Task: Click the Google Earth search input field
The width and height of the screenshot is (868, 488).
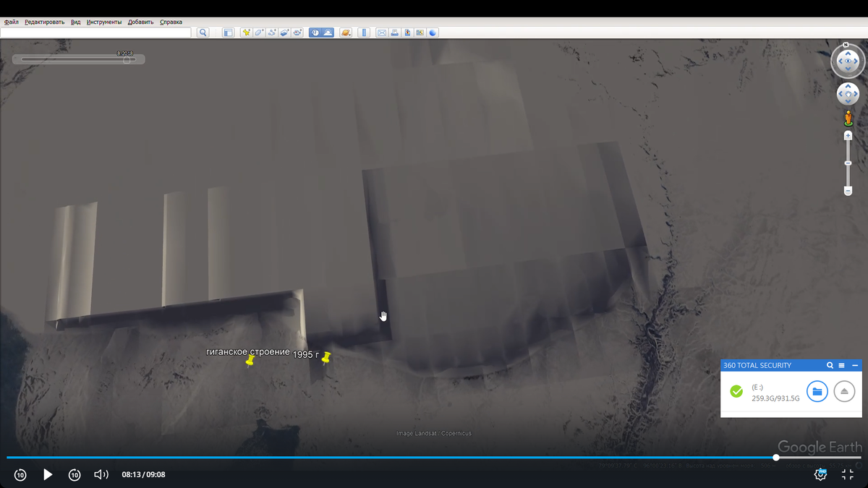Action: pyautogui.click(x=95, y=33)
